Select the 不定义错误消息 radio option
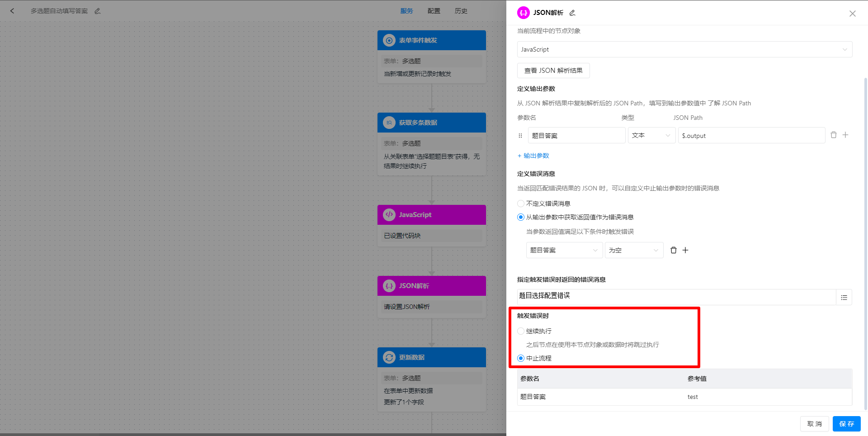Screen dimensions: 868x436 coord(520,203)
